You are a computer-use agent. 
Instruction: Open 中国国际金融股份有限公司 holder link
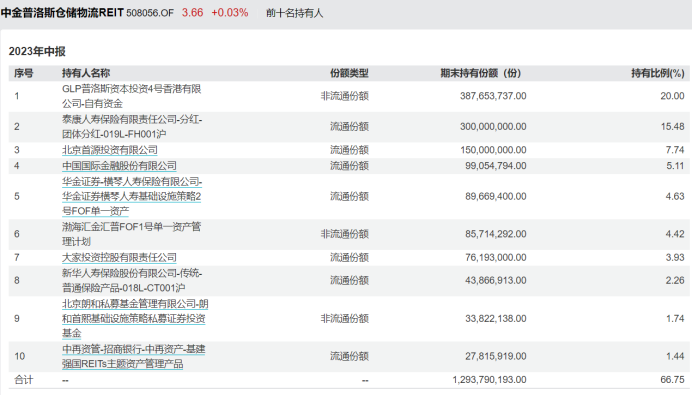[x=119, y=166]
